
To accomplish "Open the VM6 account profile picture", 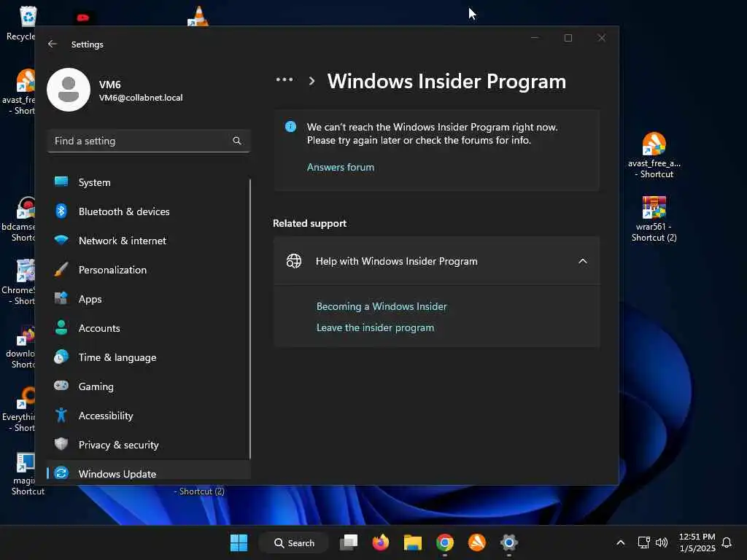I will 69,90.
